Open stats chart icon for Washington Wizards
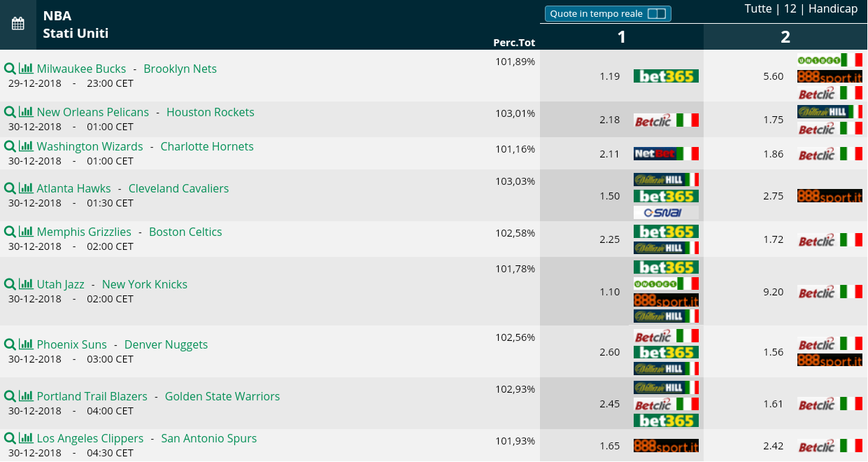Image resolution: width=868 pixels, height=462 pixels. point(26,146)
